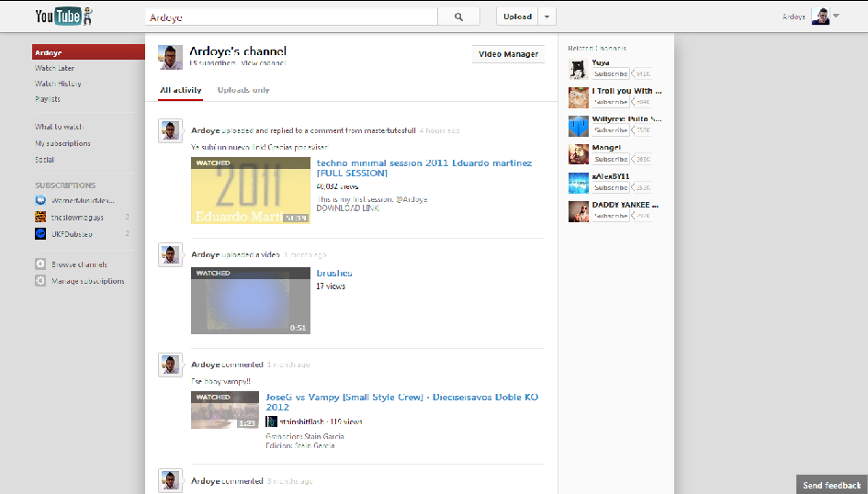Open theslowmoguys subscription
The width and height of the screenshot is (868, 494).
(x=77, y=218)
